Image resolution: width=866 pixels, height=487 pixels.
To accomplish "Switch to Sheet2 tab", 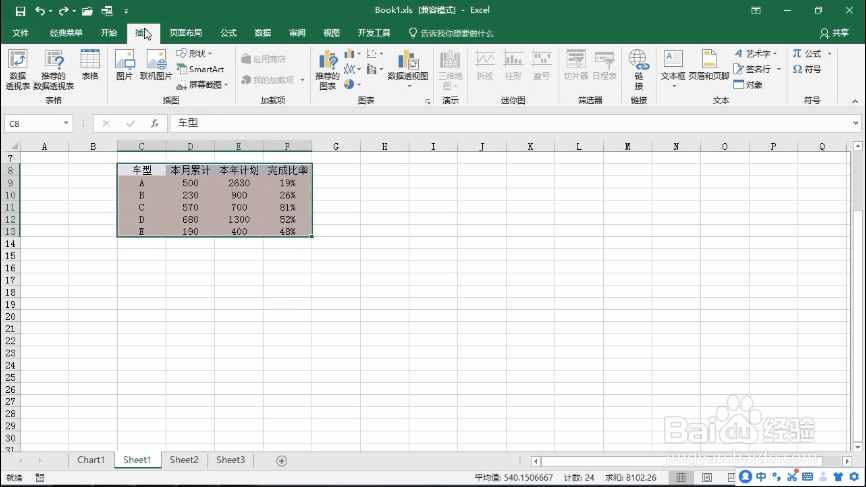I will click(x=184, y=460).
